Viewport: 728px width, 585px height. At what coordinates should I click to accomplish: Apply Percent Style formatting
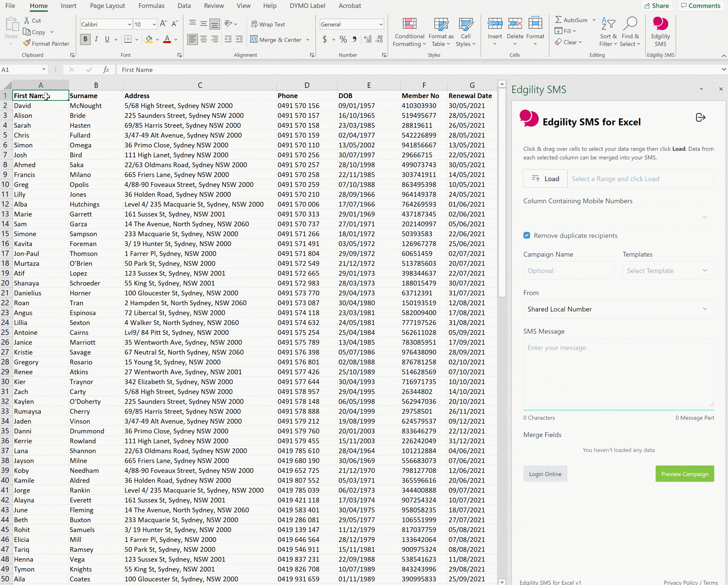pyautogui.click(x=343, y=39)
